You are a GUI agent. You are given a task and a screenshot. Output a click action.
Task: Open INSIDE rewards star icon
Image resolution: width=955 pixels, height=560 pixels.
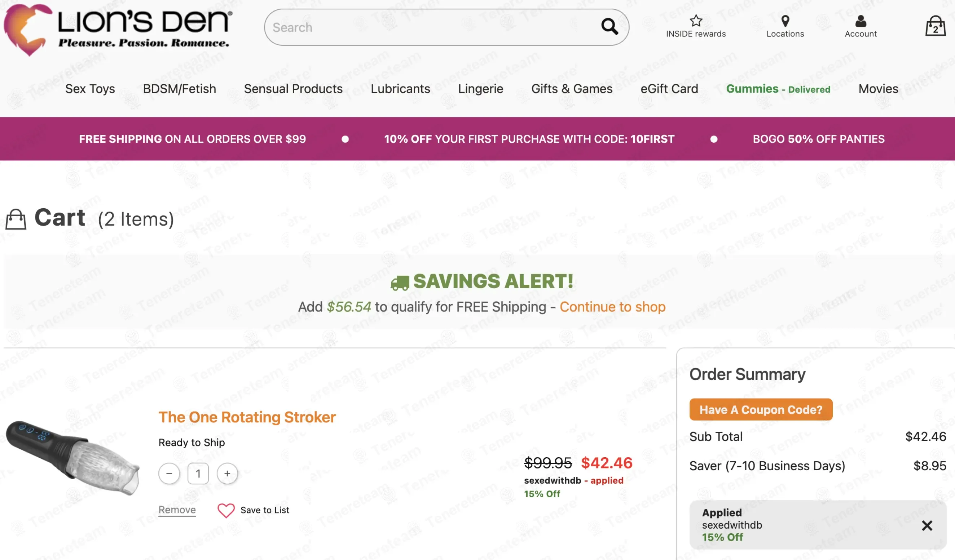[x=696, y=21]
